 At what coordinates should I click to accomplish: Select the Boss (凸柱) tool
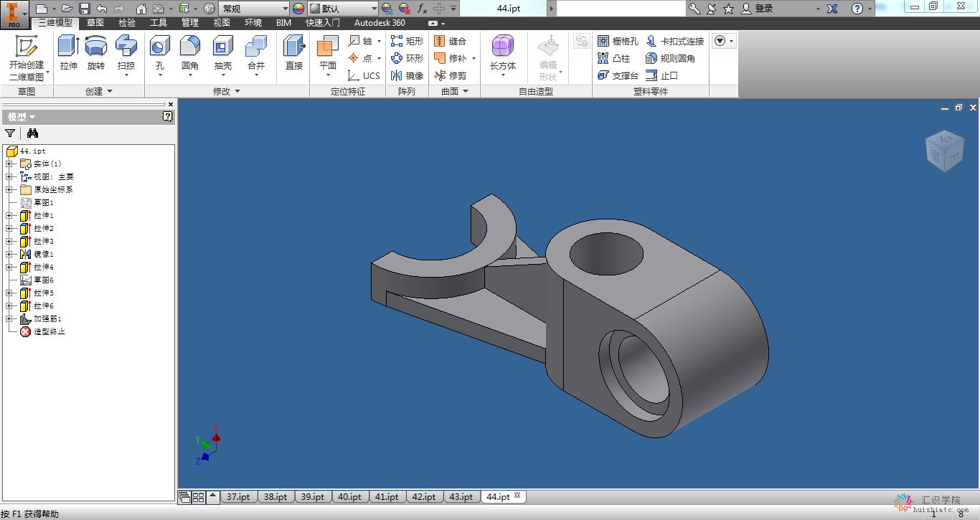[613, 58]
